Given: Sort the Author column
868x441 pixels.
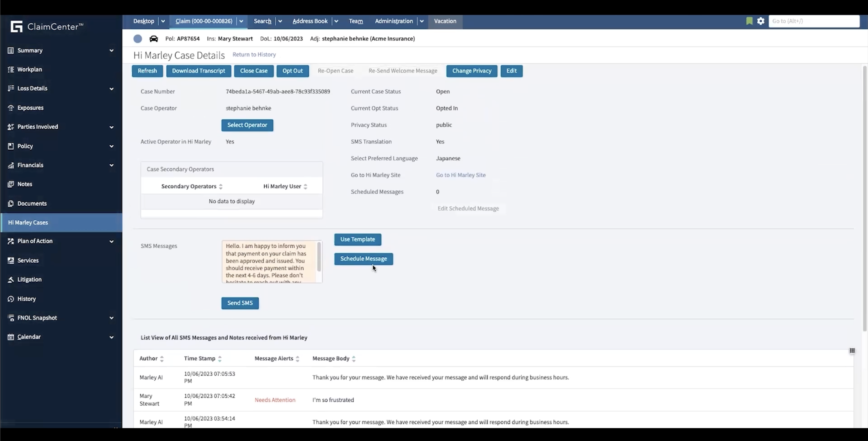Looking at the screenshot, I should click(162, 359).
